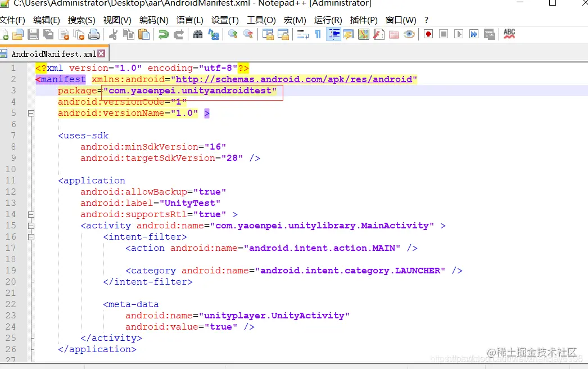Run macro multiple times icon
The image size is (588, 369).
pos(474,34)
